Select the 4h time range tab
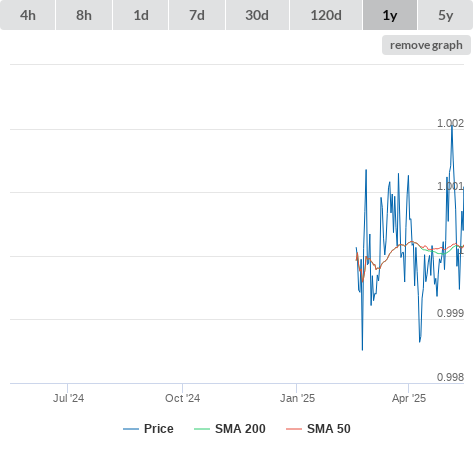 (x=28, y=15)
